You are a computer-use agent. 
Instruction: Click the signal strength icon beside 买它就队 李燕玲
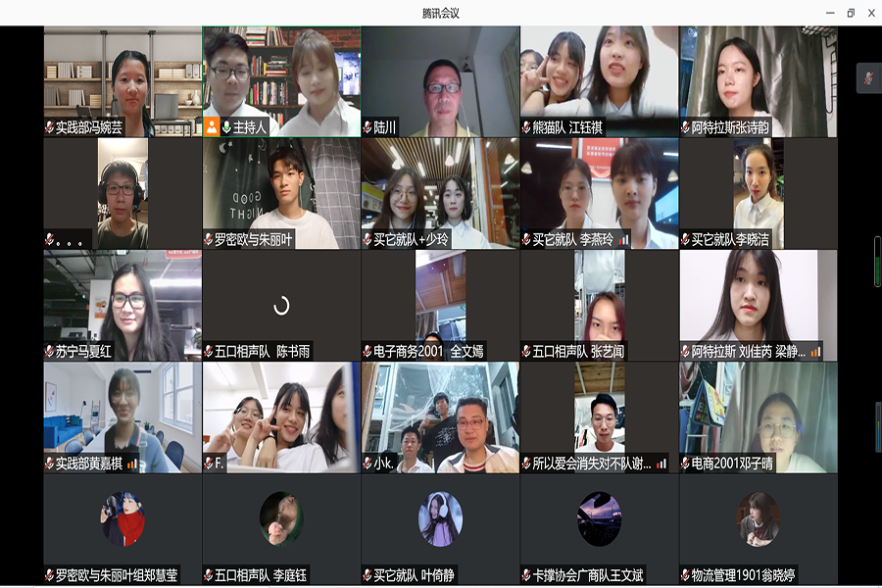point(623,239)
